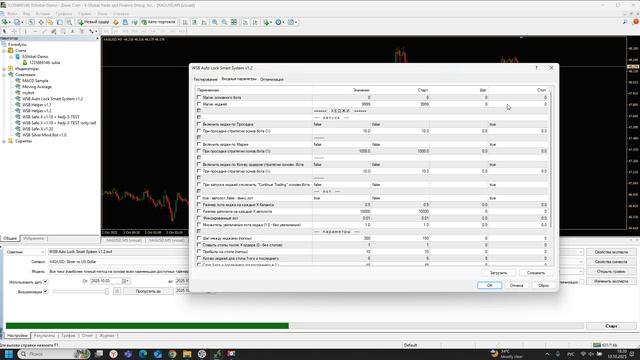Check the Магик основного бота row checkbox

point(199,98)
